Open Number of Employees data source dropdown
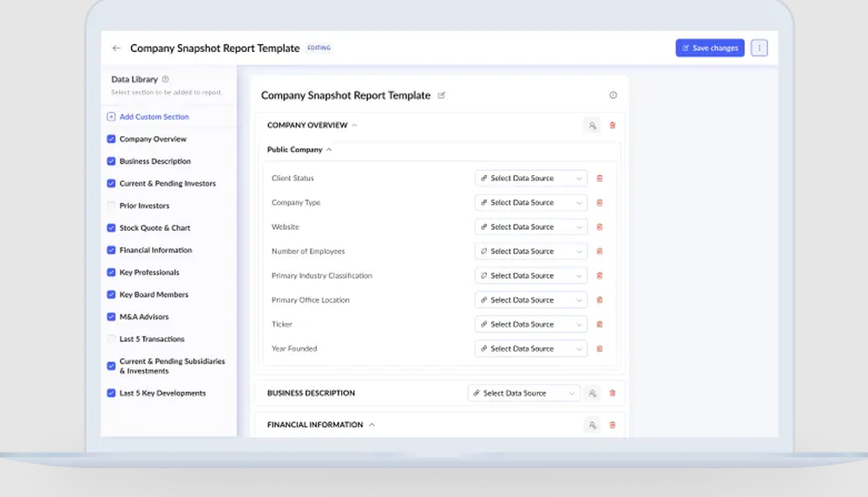The width and height of the screenshot is (868, 497). tap(531, 252)
